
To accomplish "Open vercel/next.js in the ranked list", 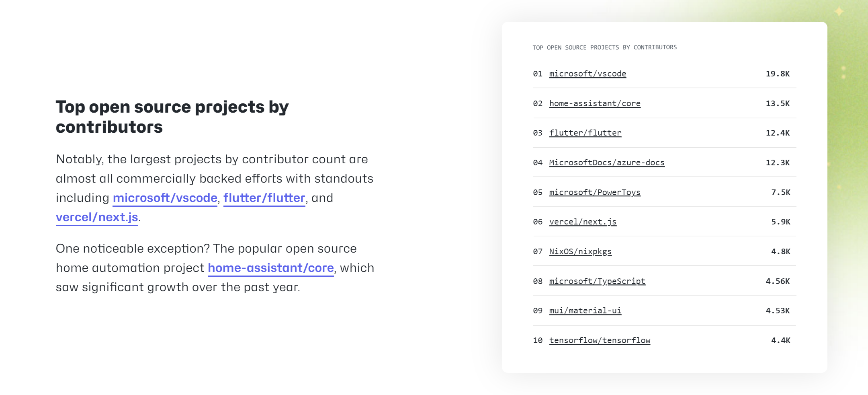I will [583, 222].
